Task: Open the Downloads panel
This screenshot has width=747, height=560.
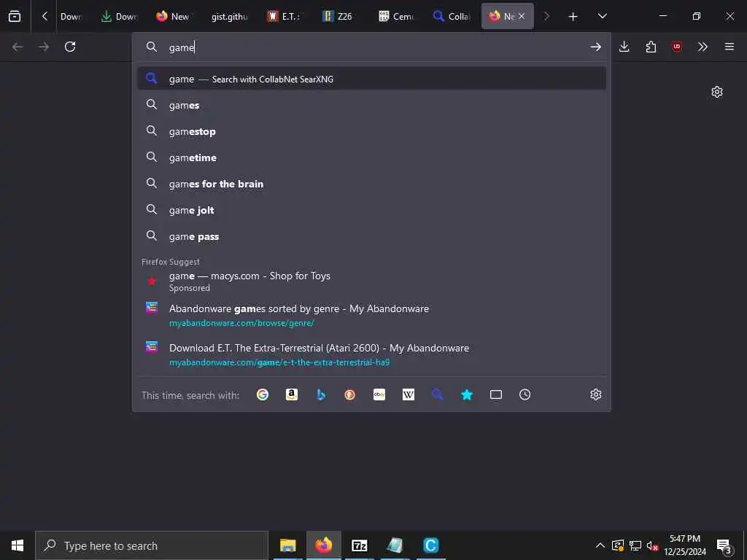Action: (x=624, y=47)
